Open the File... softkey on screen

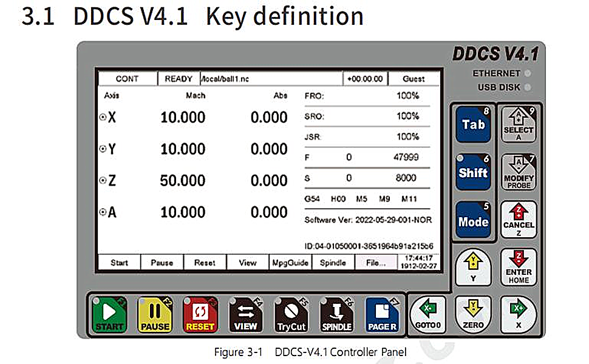(376, 263)
